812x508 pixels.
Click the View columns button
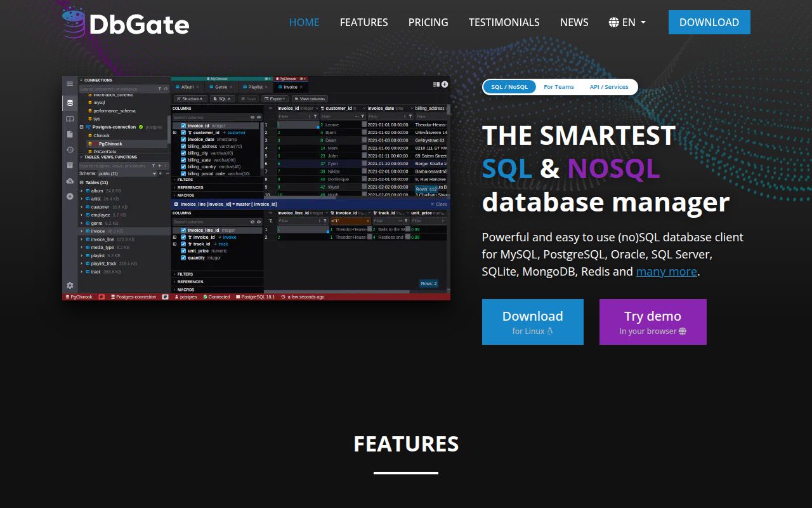310,99
